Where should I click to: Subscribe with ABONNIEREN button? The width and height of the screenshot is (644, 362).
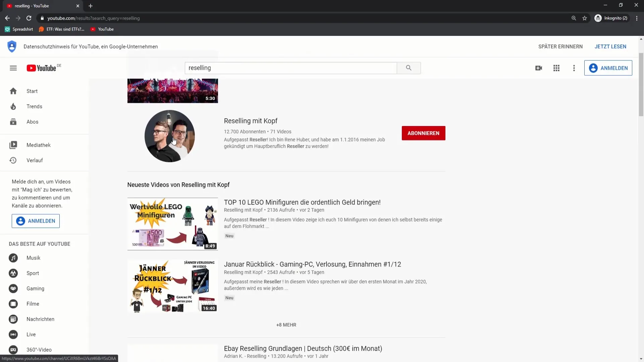pyautogui.click(x=423, y=133)
